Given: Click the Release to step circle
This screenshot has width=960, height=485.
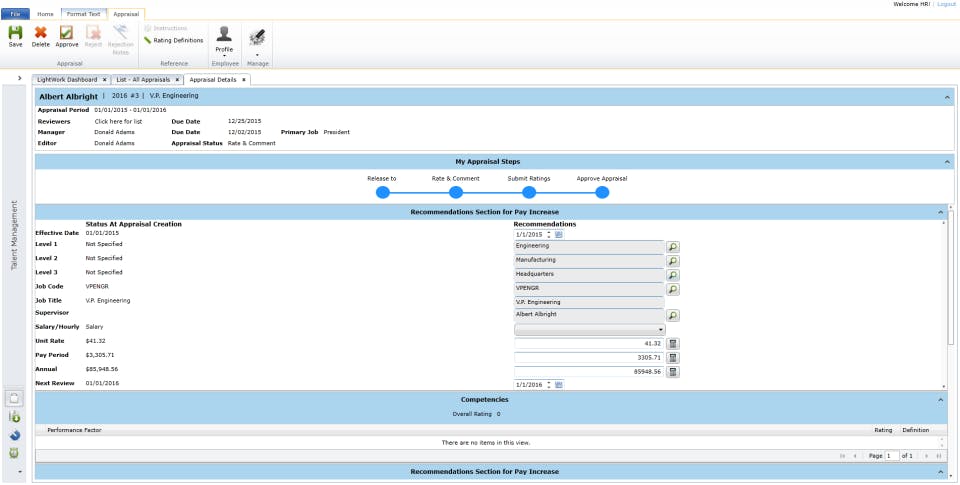Looking at the screenshot, I should tap(383, 192).
